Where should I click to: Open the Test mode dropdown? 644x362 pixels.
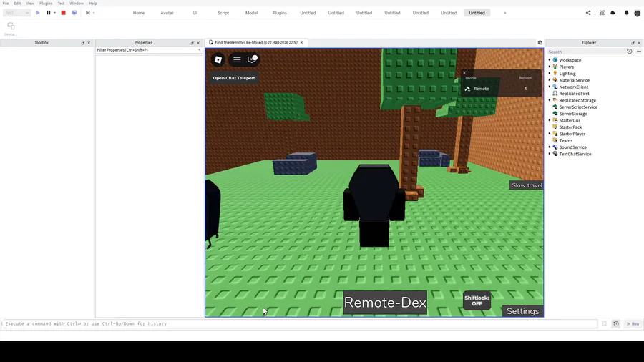click(17, 13)
